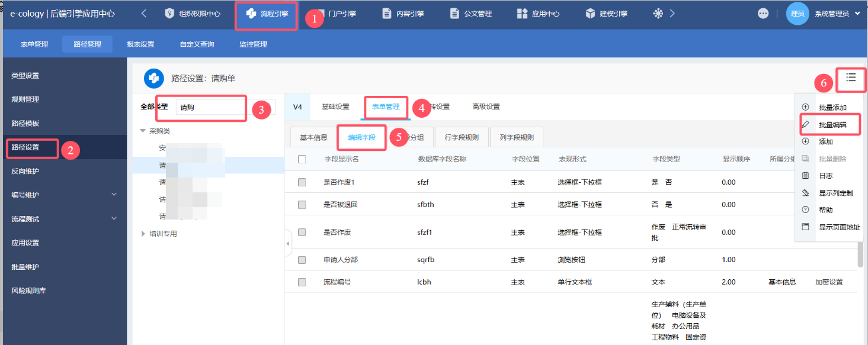
Task: Click 加密设置 link in 流程编号 row
Action: click(x=828, y=282)
